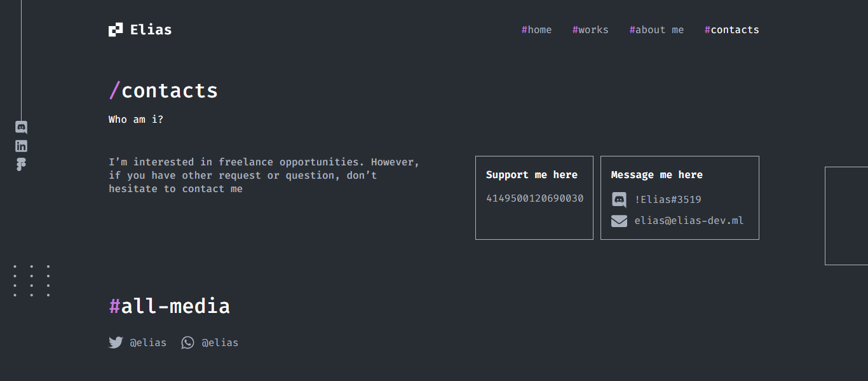Click the Twitter bird icon
Viewport: 868px width, 381px height.
coord(116,343)
